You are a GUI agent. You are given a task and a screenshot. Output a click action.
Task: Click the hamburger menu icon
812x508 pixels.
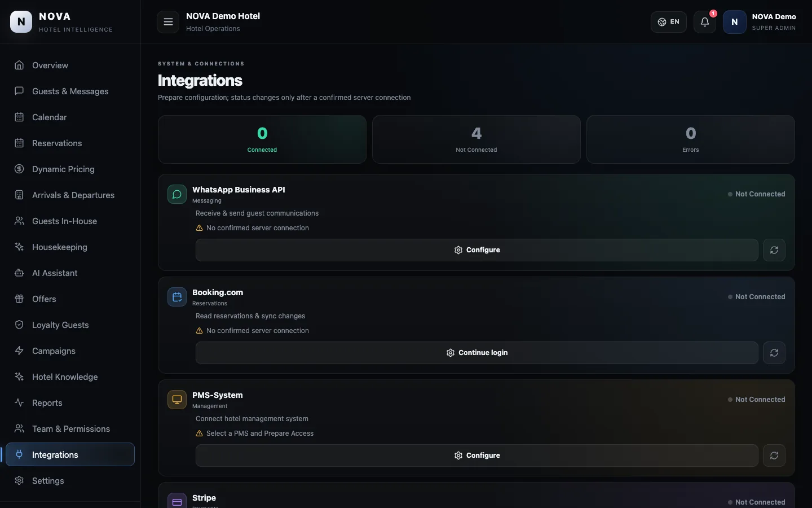[168, 22]
